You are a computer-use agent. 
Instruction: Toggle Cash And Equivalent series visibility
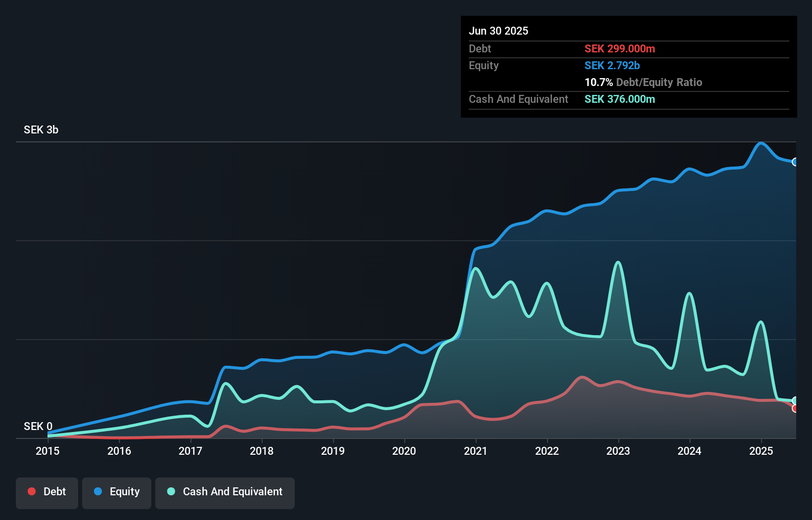click(x=225, y=492)
